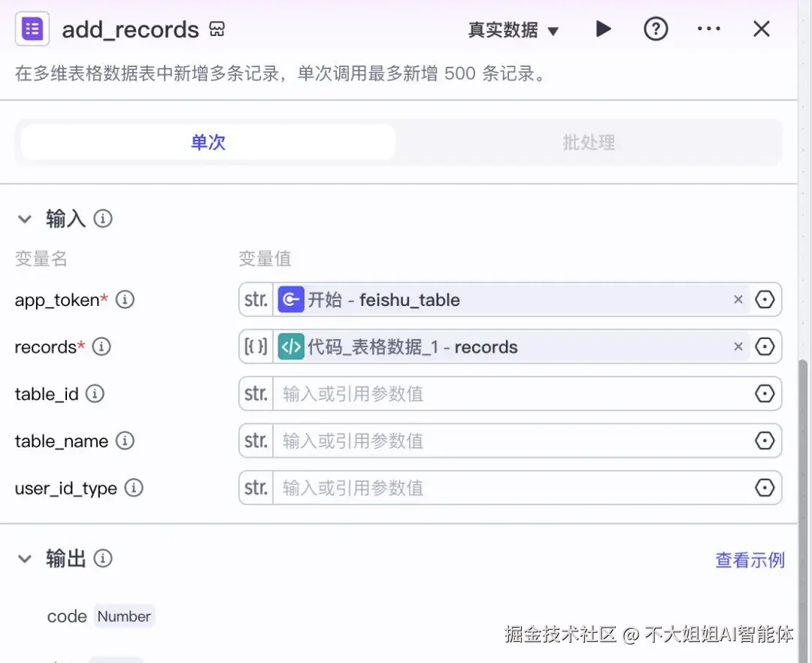Collapse the 输入 section
Screen dimensions: 812x663
(x=25, y=219)
